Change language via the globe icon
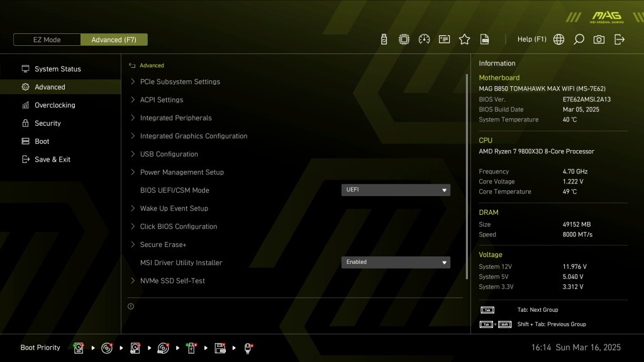This screenshot has width=644, height=362. tap(558, 40)
